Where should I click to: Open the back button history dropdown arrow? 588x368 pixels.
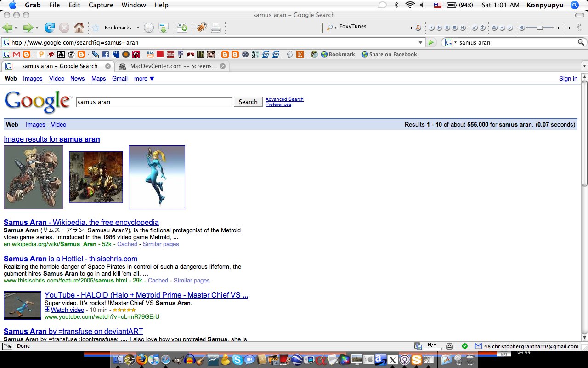[x=17, y=28]
